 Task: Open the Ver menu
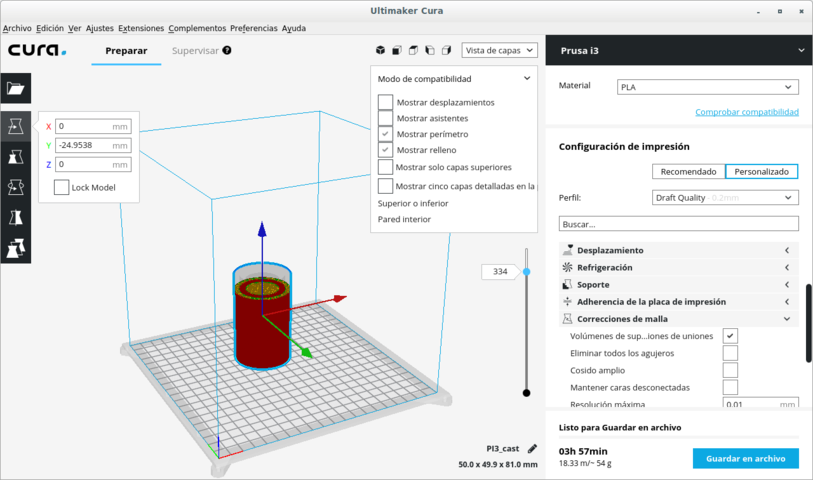pyautogui.click(x=75, y=28)
